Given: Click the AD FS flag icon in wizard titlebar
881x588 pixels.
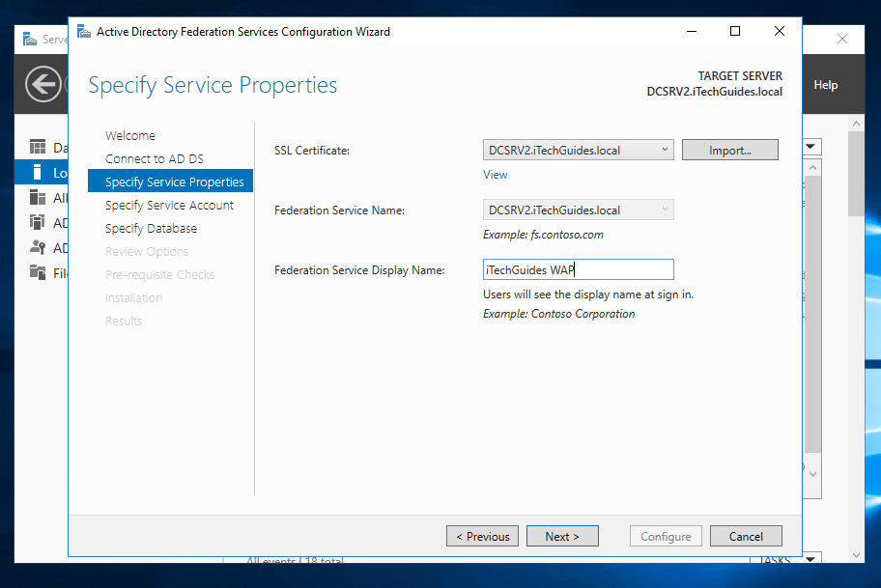Looking at the screenshot, I should (x=83, y=31).
